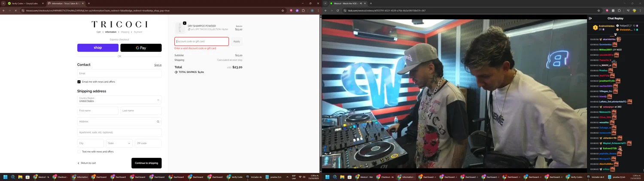The image size is (644, 181).
Task: Click the discount code or gift card field
Action: point(202,42)
